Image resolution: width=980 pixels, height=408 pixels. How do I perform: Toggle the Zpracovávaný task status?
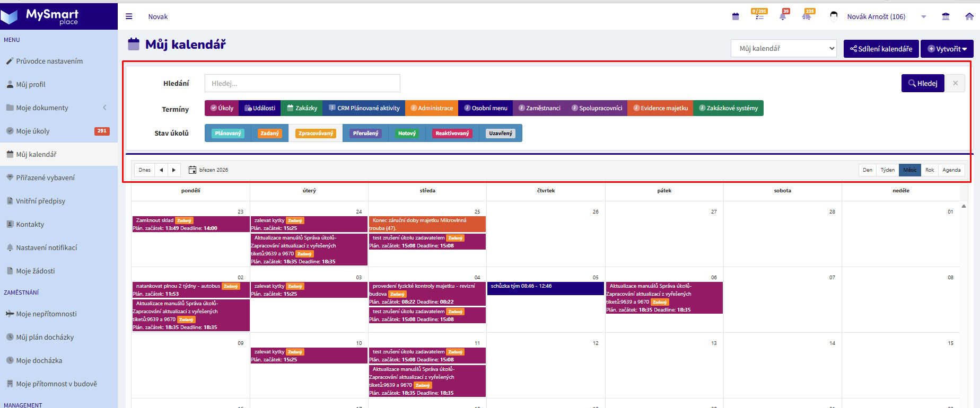coord(316,134)
